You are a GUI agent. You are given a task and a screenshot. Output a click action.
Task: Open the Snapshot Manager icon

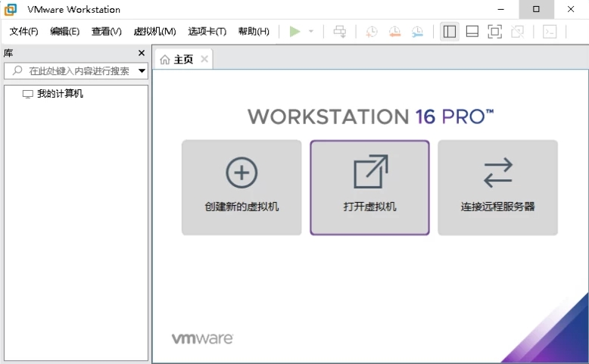[417, 32]
